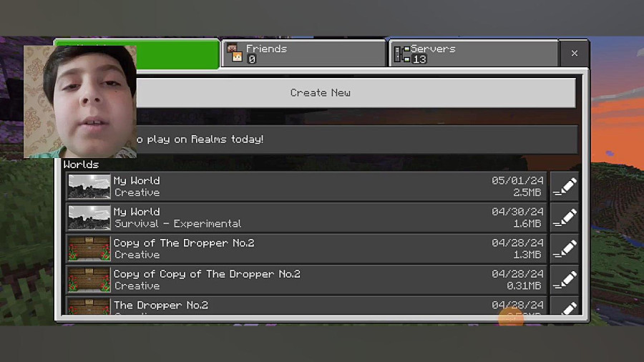Edit the last The Dropper No.2 world
The width and height of the screenshot is (644, 362).
(565, 306)
